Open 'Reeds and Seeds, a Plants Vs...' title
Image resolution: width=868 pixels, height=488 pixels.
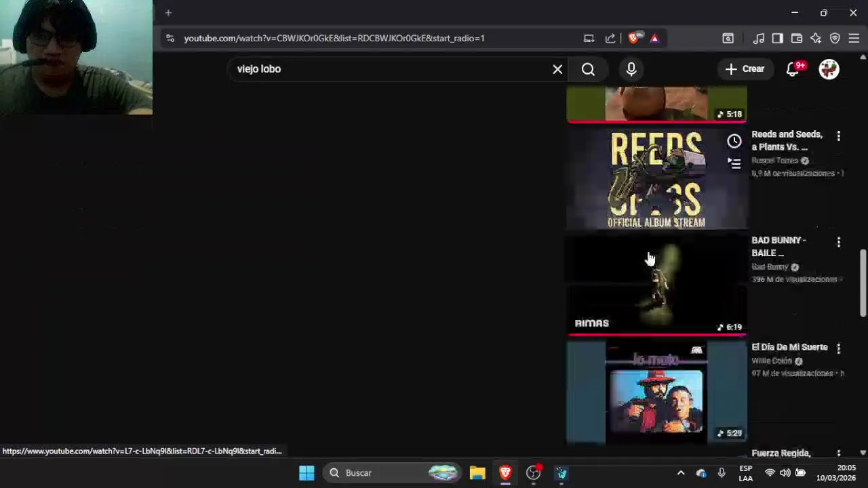point(787,140)
